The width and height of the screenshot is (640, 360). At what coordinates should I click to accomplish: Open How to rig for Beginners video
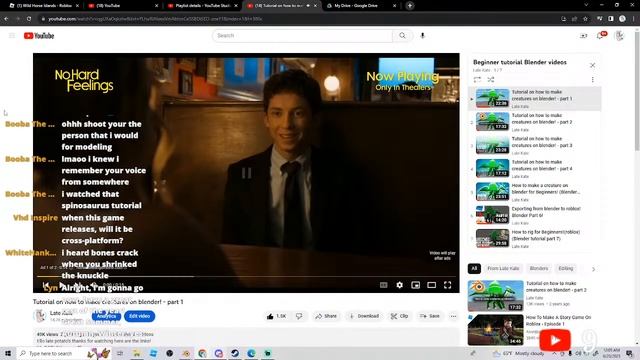click(535, 238)
